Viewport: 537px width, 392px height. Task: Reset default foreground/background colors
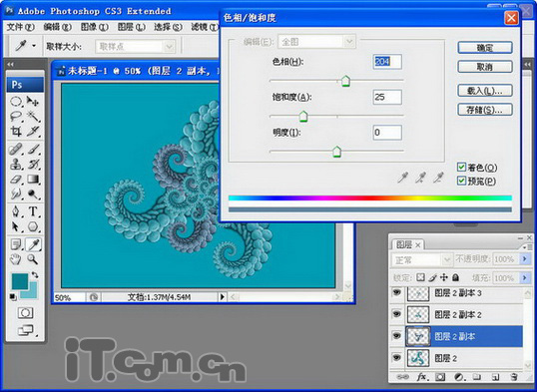click(13, 297)
